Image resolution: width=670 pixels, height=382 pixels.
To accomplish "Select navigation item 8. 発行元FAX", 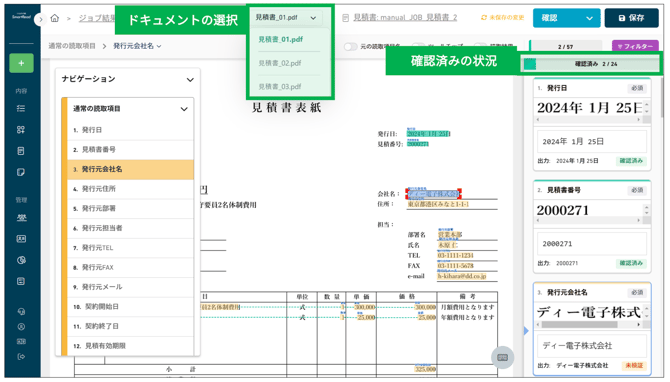I will click(x=131, y=267).
